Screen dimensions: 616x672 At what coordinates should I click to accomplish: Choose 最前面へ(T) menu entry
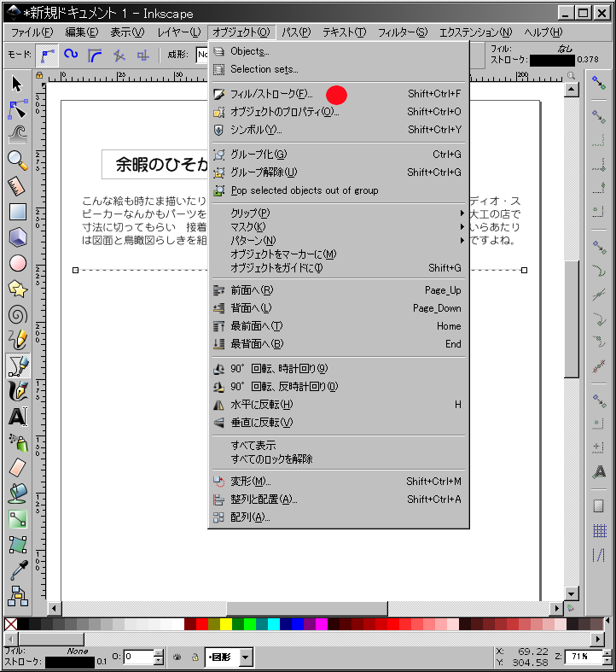click(x=339, y=326)
